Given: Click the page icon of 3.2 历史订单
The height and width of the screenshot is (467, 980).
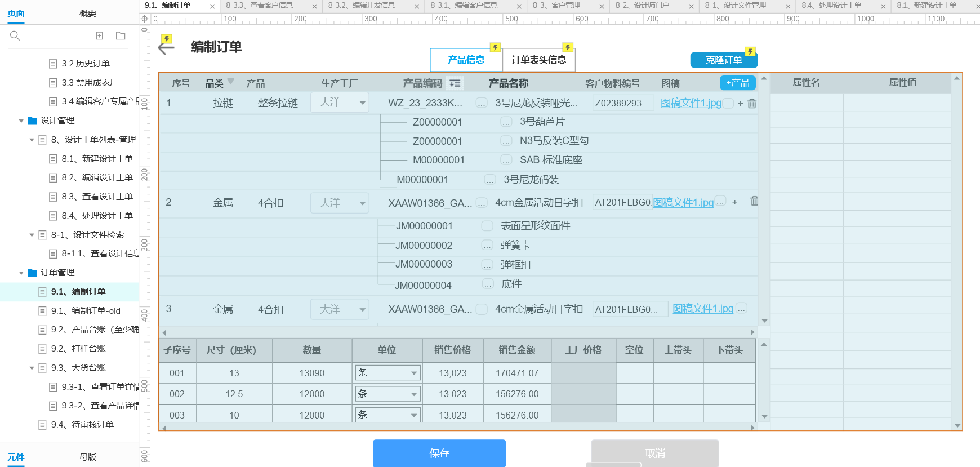Looking at the screenshot, I should [x=53, y=64].
